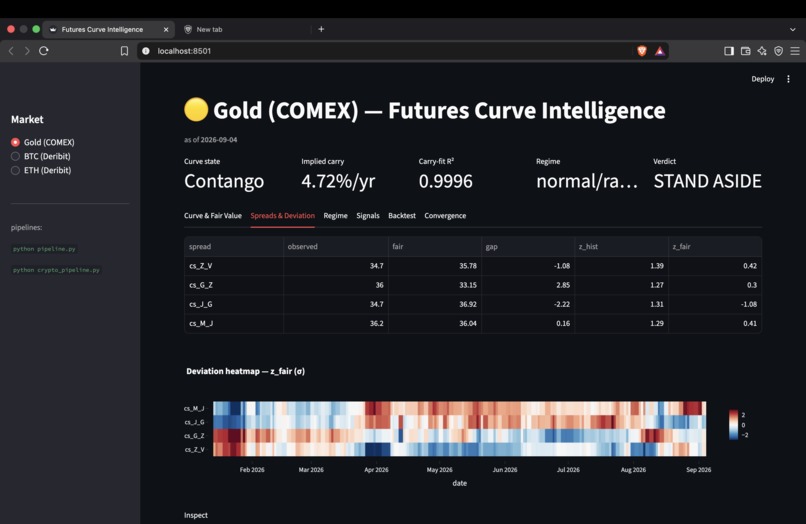The width and height of the screenshot is (806, 524).
Task: Click the 35.78 fair value cell
Action: 435,266
